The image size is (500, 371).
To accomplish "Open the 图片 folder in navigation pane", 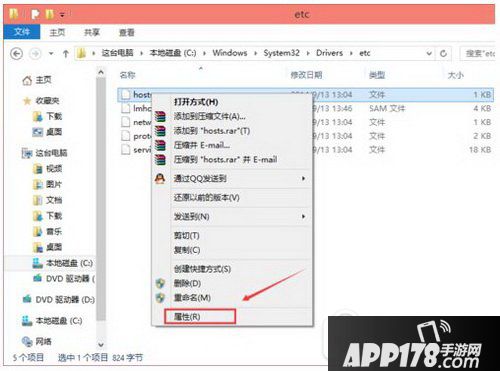I will tap(54, 184).
